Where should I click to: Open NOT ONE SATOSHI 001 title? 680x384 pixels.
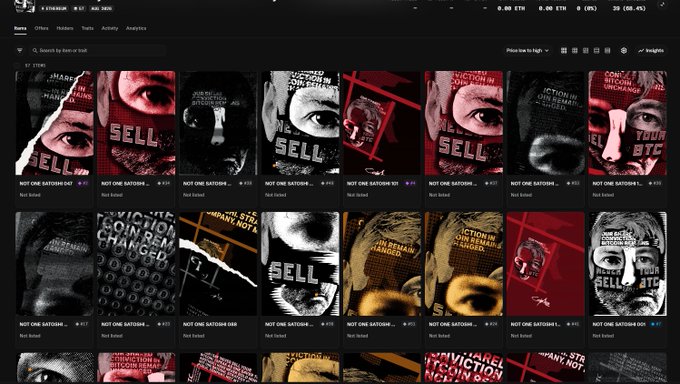(619, 324)
